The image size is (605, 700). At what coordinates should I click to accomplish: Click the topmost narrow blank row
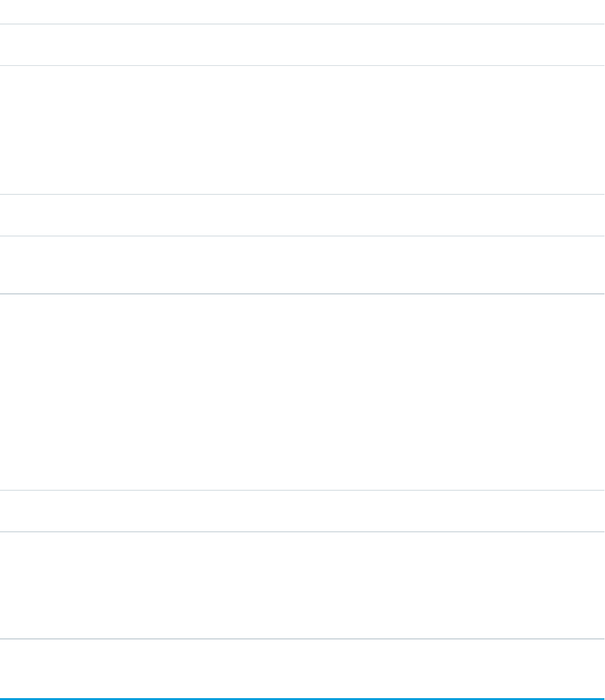(302, 11)
